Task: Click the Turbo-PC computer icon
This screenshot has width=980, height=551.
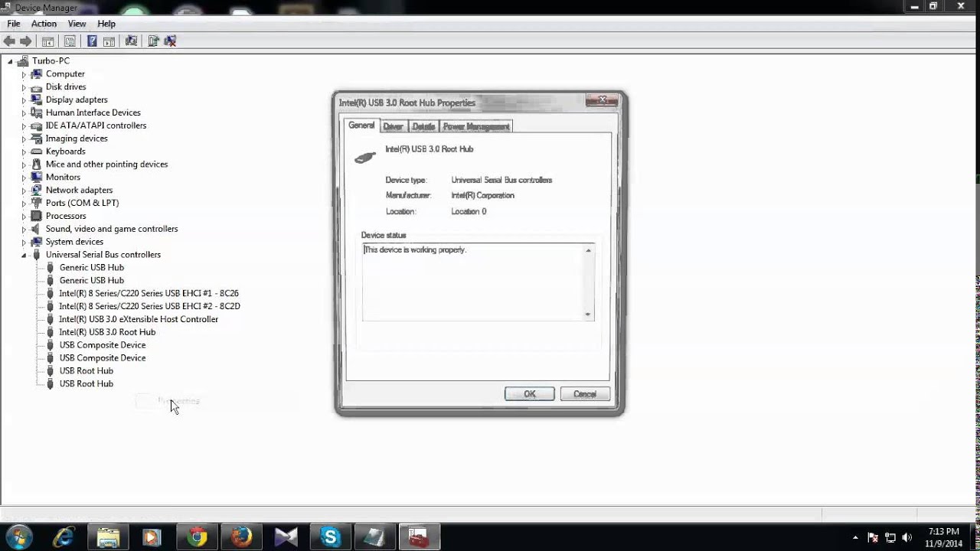Action: (x=23, y=60)
